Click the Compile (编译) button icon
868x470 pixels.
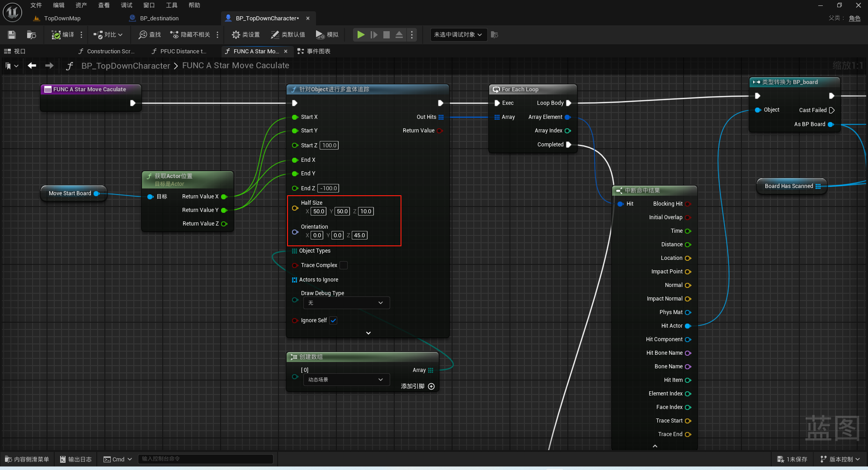tap(56, 35)
